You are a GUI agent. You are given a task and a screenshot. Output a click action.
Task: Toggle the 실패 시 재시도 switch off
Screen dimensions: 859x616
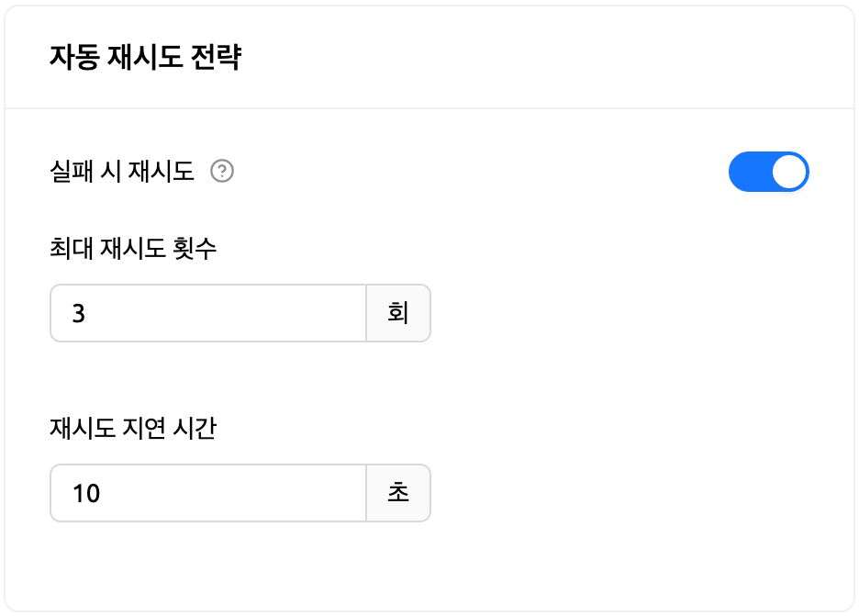click(x=768, y=172)
